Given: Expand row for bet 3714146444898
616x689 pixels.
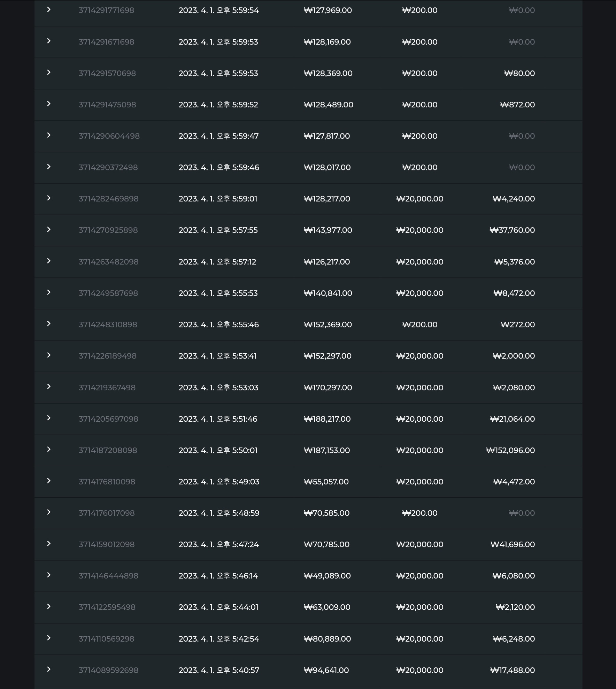Looking at the screenshot, I should click(x=49, y=575).
